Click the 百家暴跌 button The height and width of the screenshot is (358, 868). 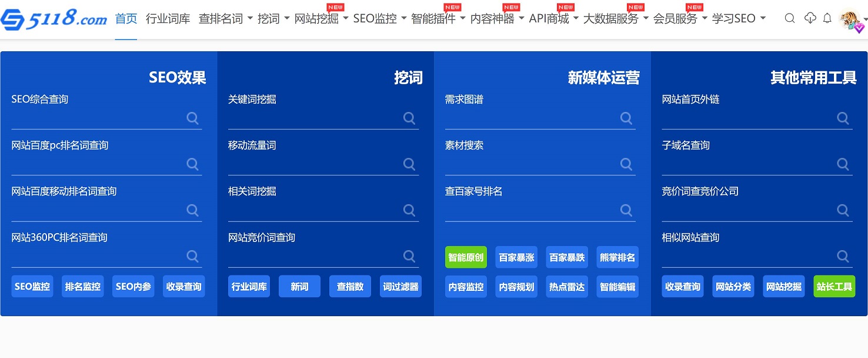(567, 257)
